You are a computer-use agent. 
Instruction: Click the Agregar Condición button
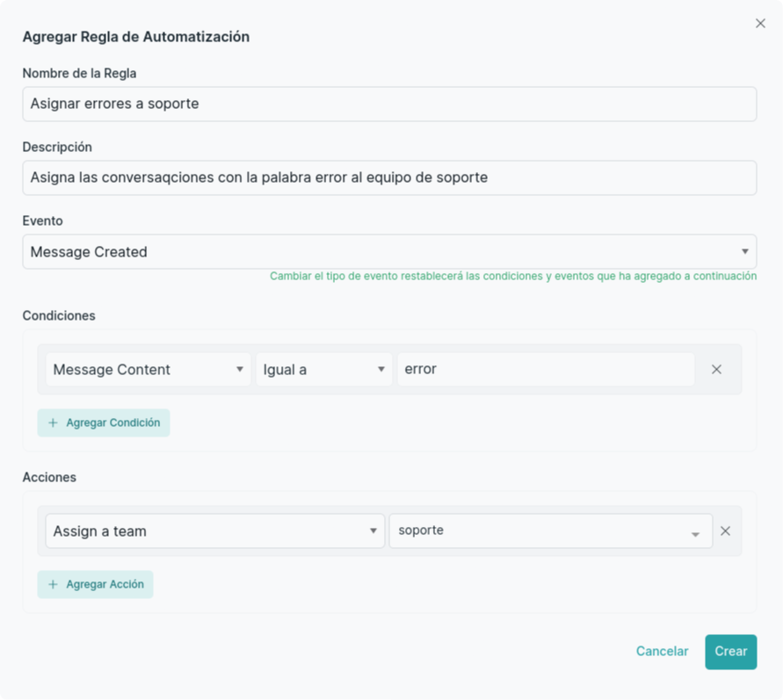click(104, 422)
